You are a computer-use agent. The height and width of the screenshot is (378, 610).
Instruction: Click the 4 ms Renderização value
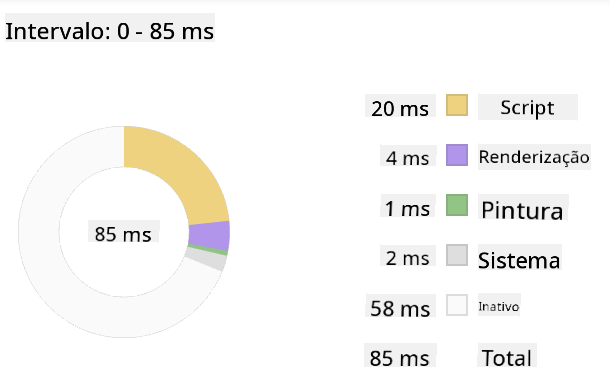[x=408, y=156]
